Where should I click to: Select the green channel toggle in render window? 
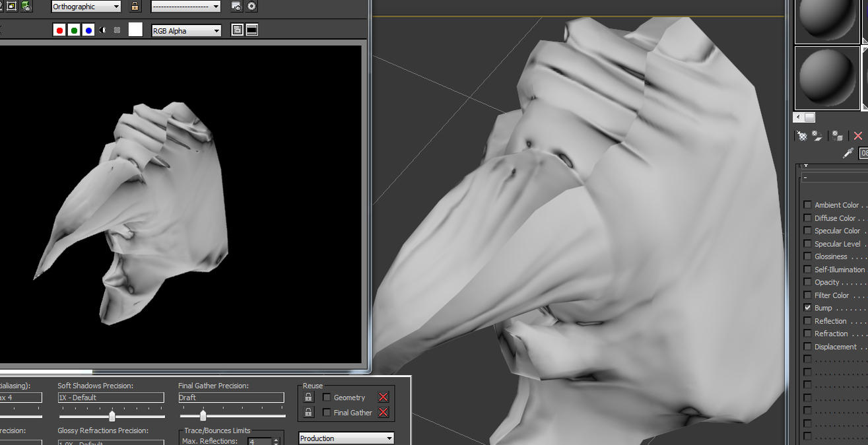73,30
